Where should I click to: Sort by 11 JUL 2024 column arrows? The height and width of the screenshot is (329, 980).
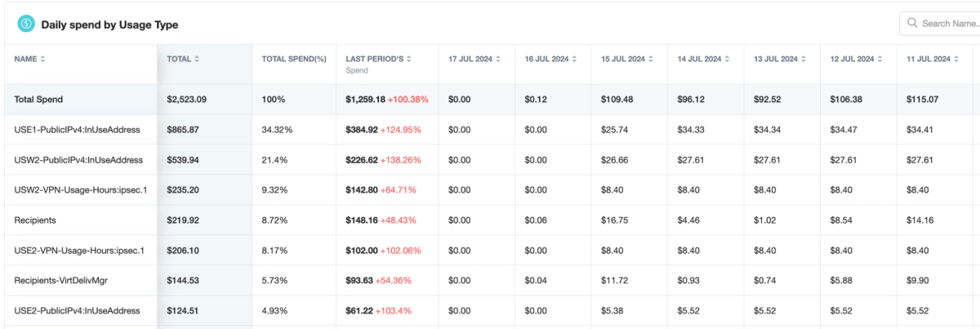click(956, 59)
